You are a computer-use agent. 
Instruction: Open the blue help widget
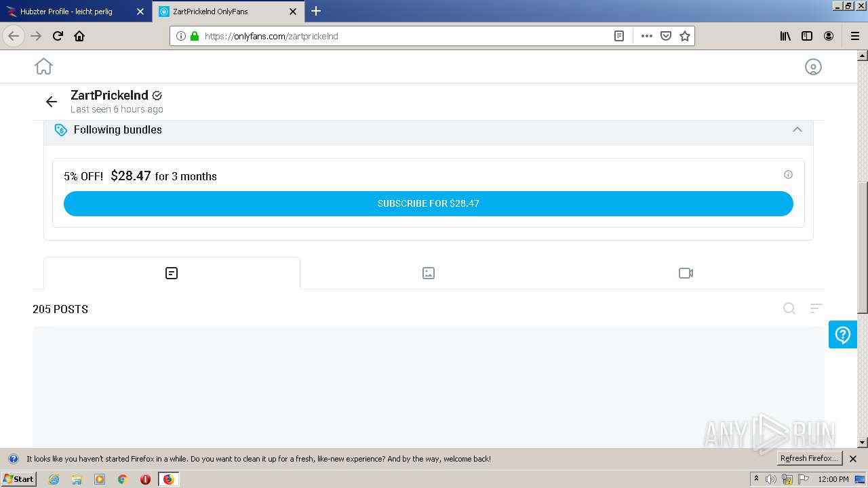coord(843,335)
